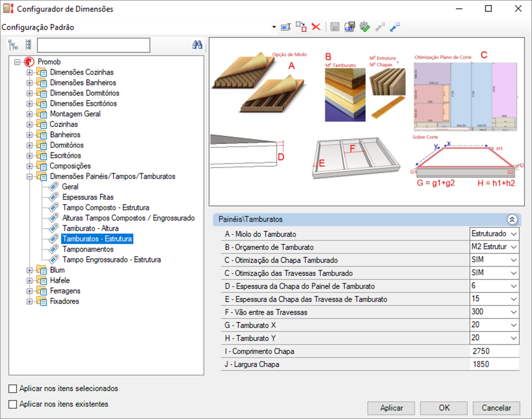The image size is (532, 419).
Task: Select 'Tamburato - Altura' in the tree
Action: pyautogui.click(x=90, y=228)
